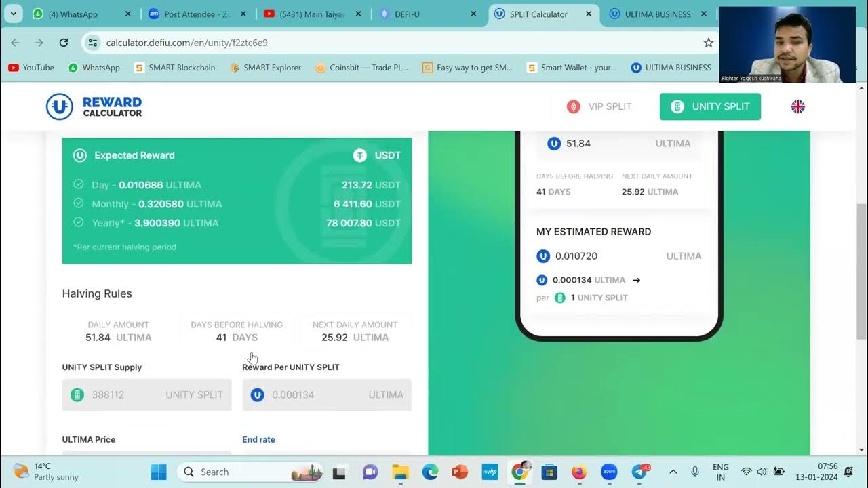The height and width of the screenshot is (488, 868).
Task: Click the microphone tray icon
Action: 695,472
